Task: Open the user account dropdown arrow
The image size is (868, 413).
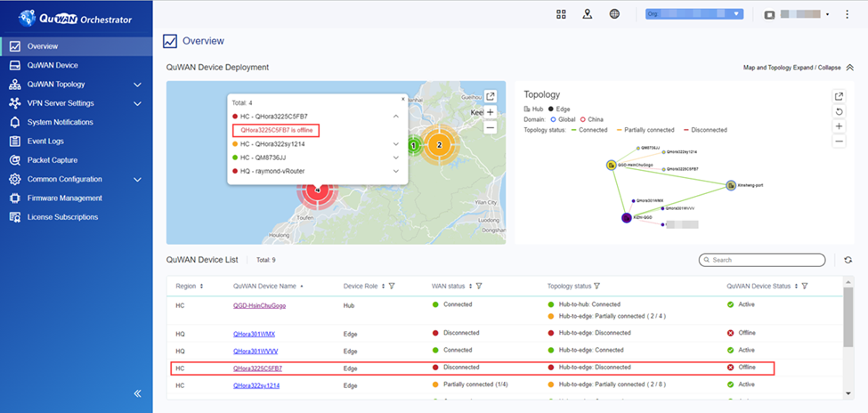Action: click(827, 15)
